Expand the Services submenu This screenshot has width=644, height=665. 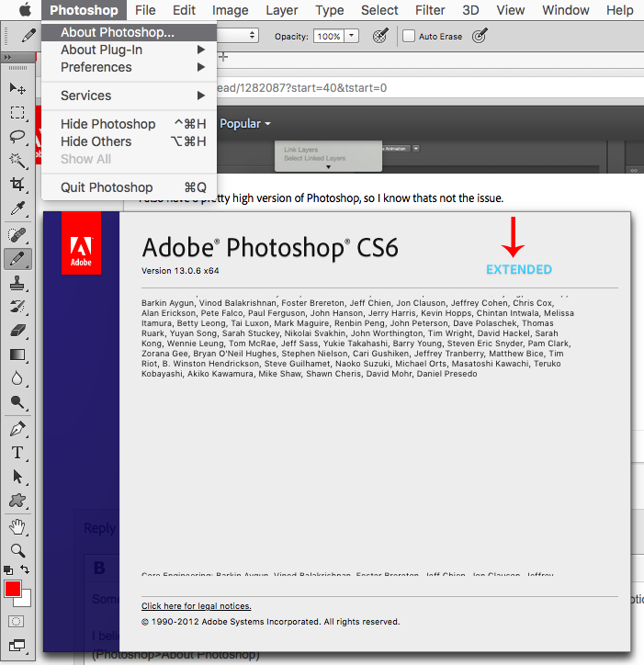coord(129,96)
